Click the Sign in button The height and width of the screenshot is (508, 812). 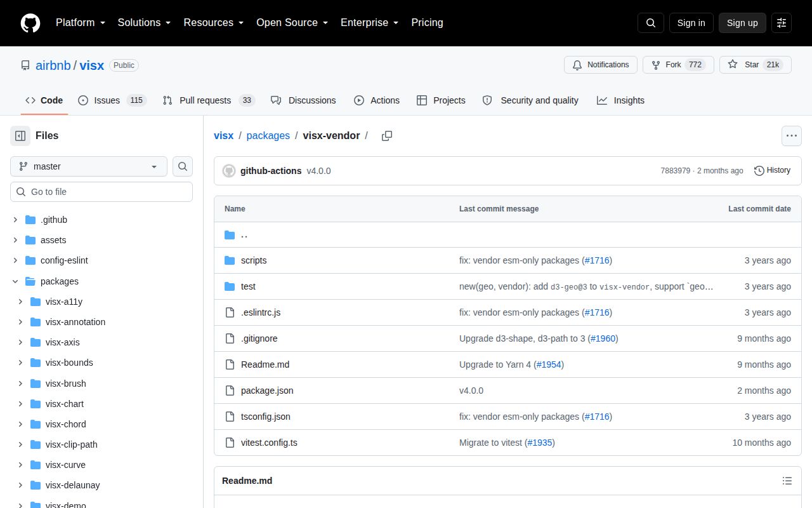[691, 23]
